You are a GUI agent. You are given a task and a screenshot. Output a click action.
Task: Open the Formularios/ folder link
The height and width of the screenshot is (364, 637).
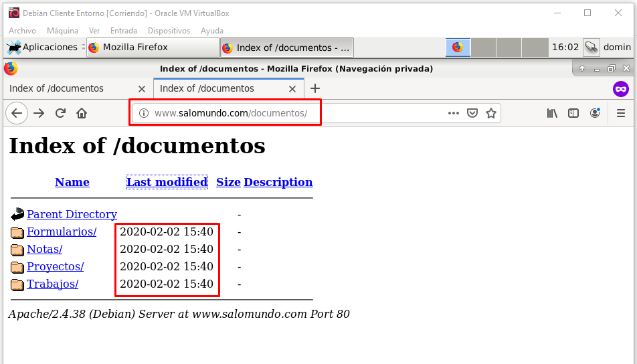click(x=62, y=232)
